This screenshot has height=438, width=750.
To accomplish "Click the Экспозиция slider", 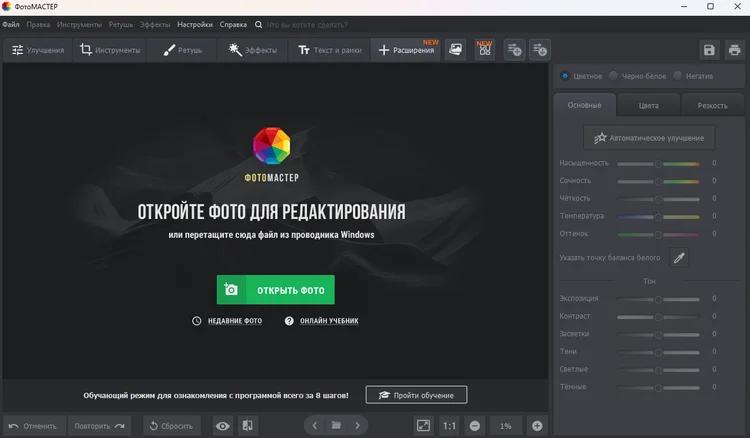I will click(658, 299).
